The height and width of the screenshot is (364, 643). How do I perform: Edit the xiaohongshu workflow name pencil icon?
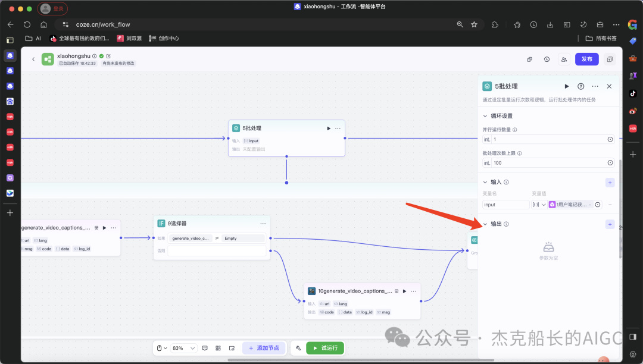109,56
